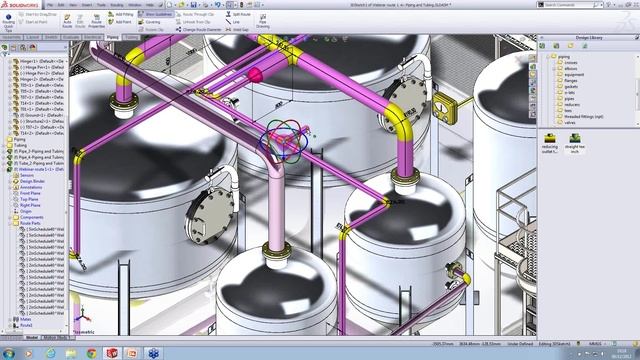Image resolution: width=640 pixels, height=360 pixels.
Task: Open Route Properties
Action: [96, 22]
